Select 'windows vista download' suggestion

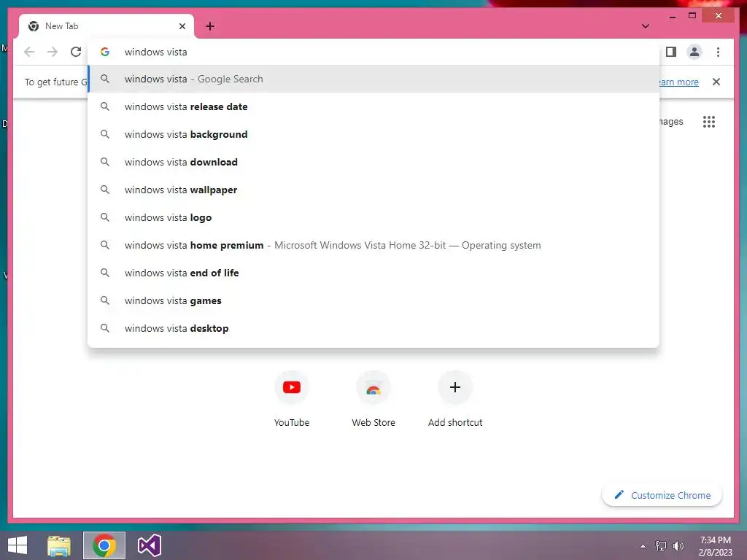(x=373, y=162)
